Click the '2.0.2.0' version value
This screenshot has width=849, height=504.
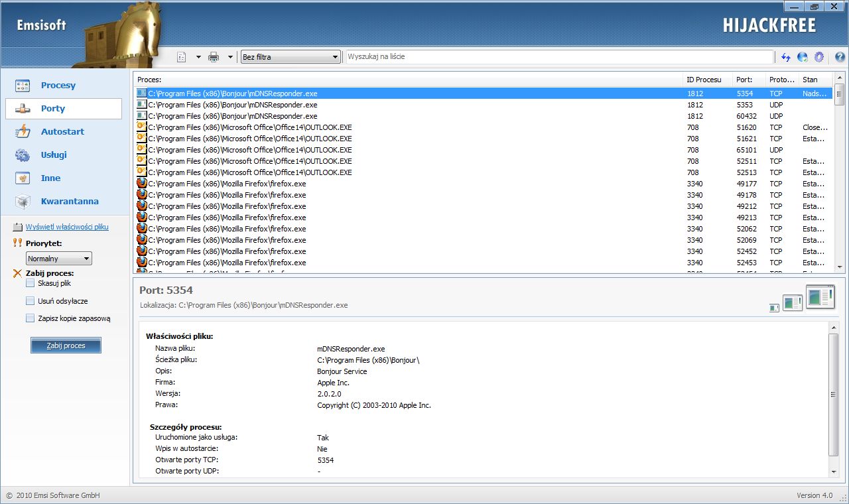(329, 394)
